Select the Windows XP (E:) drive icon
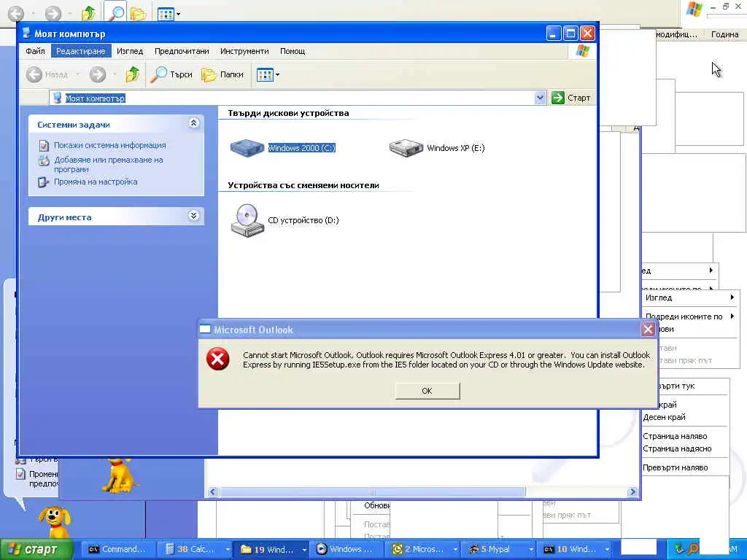 click(406, 147)
